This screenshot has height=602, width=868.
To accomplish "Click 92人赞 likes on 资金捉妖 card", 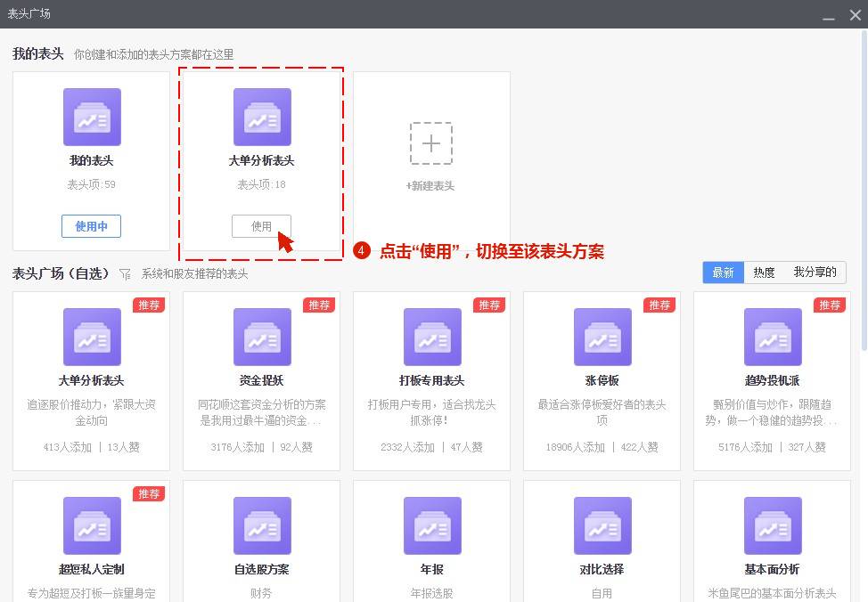I will pos(296,447).
